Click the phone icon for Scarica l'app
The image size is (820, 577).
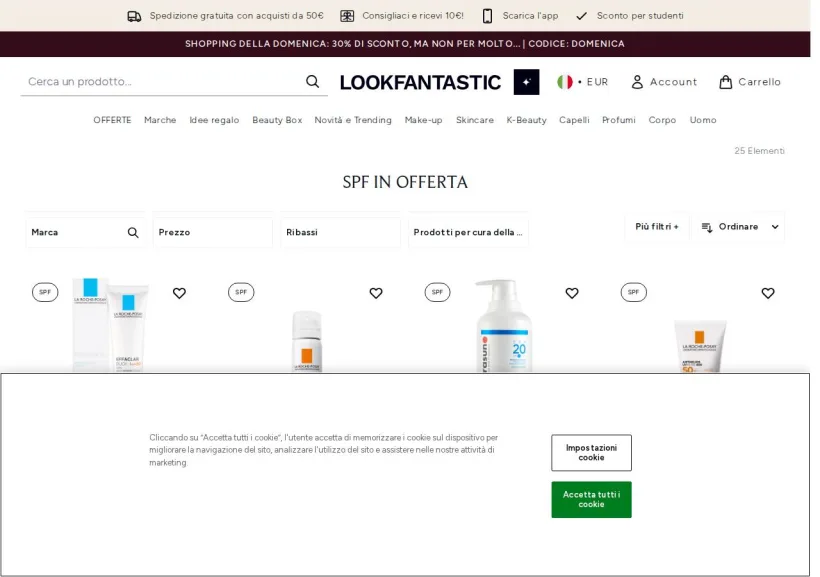pos(487,16)
